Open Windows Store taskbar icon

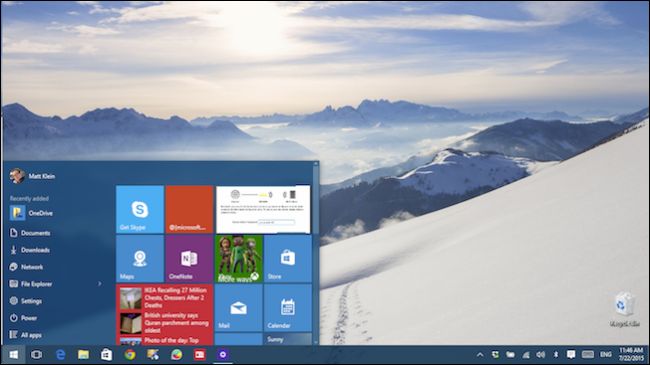click(x=107, y=355)
